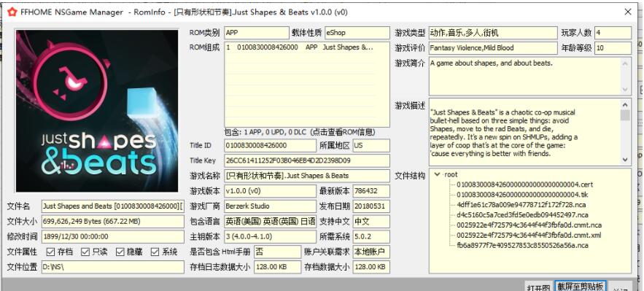Click the game summary scrollbar up arrow
This screenshot has height=291, width=644.
point(625,63)
